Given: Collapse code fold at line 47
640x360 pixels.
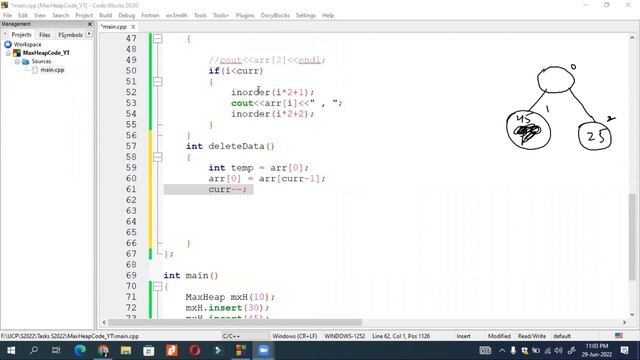Looking at the screenshot, I should pyautogui.click(x=158, y=39).
